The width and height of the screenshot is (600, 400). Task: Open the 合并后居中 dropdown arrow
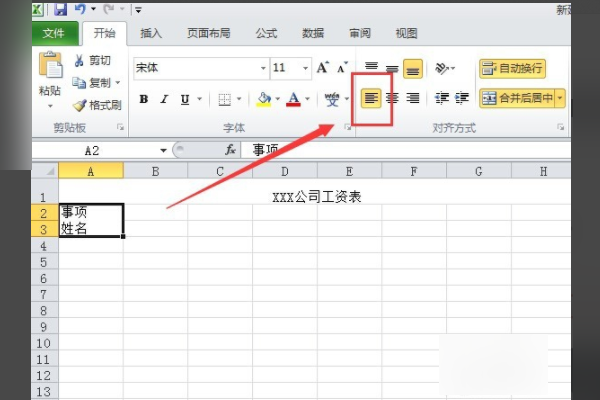(x=560, y=98)
